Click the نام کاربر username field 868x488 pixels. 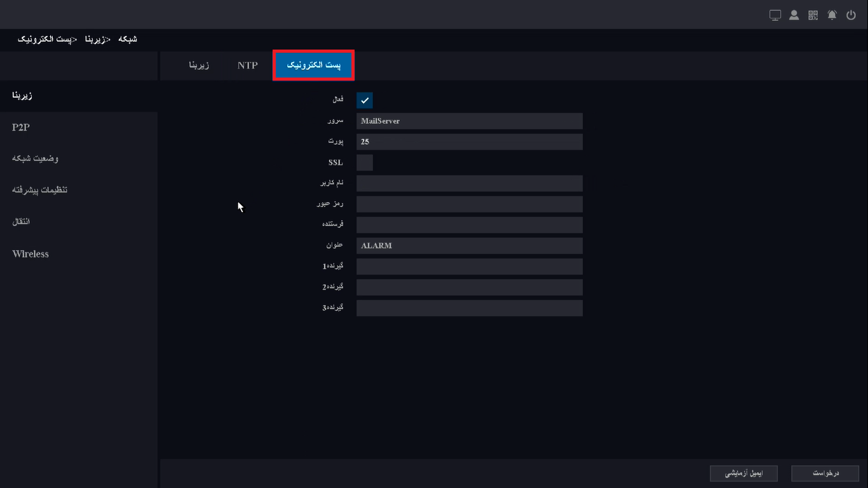(470, 184)
